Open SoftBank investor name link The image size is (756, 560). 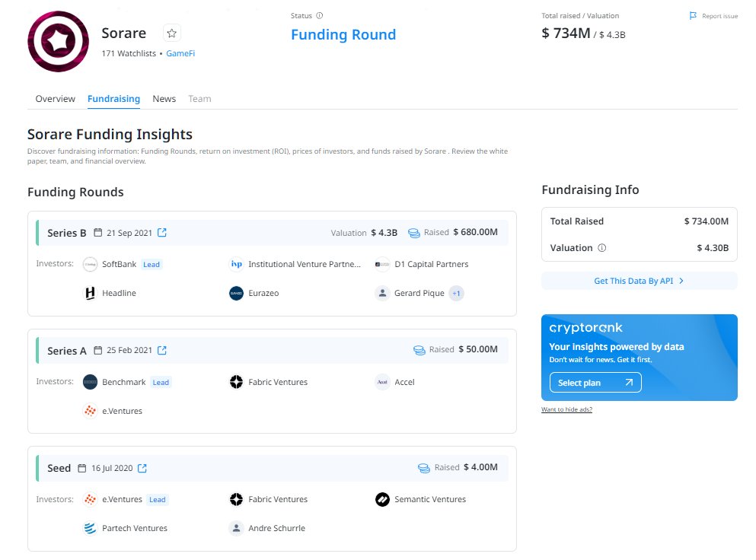click(119, 264)
